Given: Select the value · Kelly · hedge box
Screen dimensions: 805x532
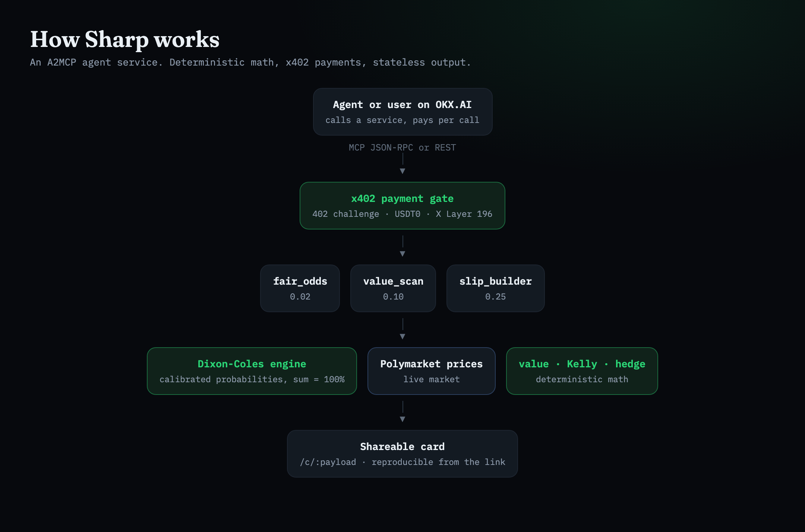Looking at the screenshot, I should [582, 371].
